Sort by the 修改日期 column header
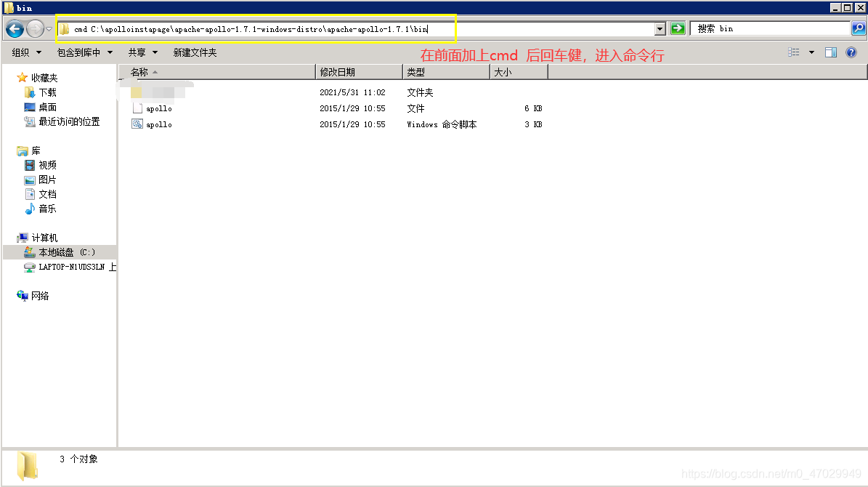This screenshot has width=868, height=487. pyautogui.click(x=360, y=72)
